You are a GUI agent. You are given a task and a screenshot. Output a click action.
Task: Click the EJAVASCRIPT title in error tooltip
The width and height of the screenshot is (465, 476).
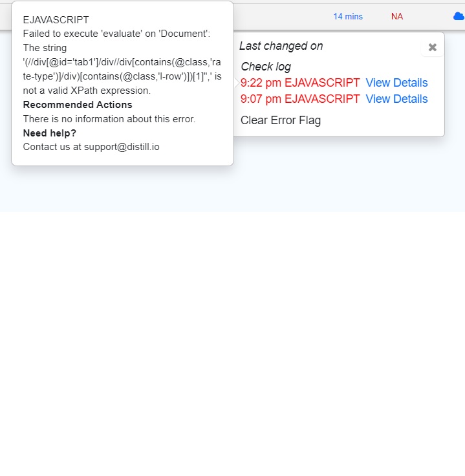click(56, 20)
